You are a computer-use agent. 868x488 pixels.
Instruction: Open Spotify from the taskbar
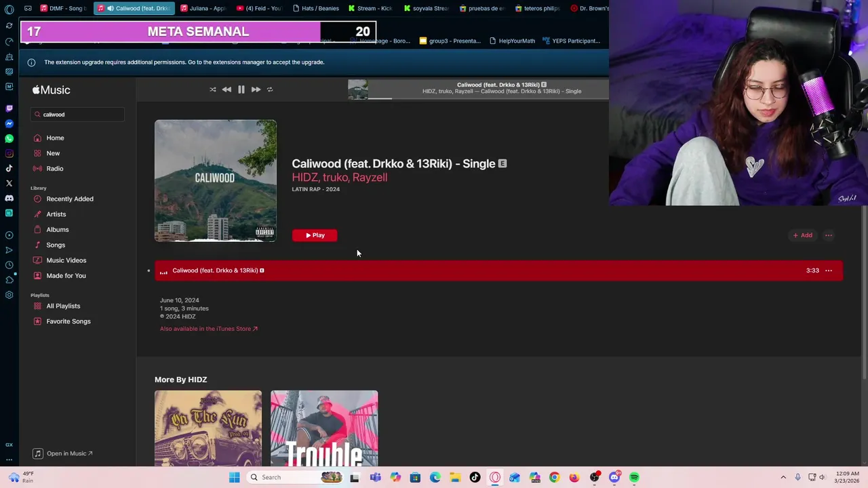click(x=634, y=477)
